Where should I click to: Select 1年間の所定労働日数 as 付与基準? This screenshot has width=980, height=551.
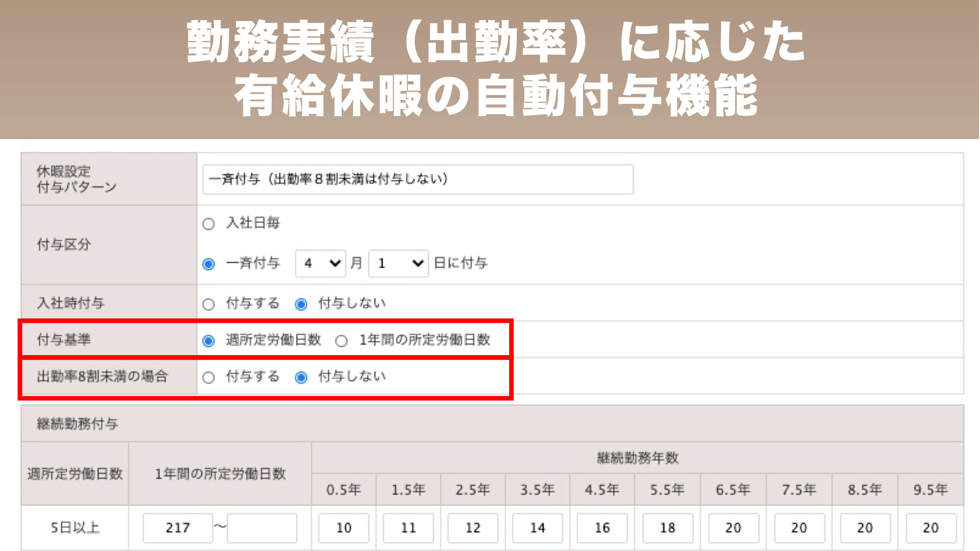pyautogui.click(x=342, y=340)
